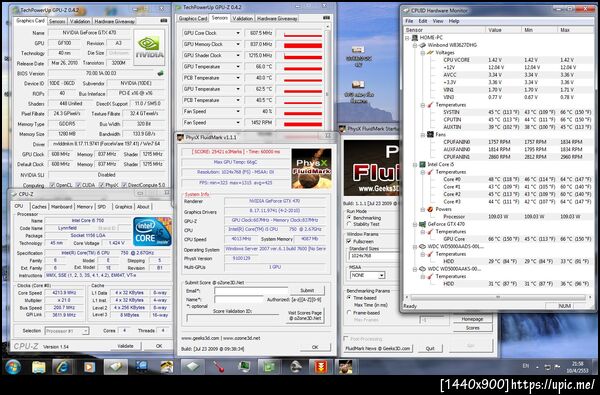Screen dimensions: 600x395
Task: Click the Powers flame icon in HWMonitor
Action: point(430,209)
